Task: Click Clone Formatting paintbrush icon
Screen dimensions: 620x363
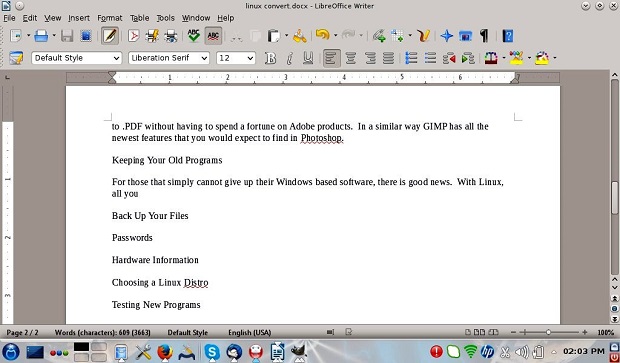Action: tap(300, 36)
